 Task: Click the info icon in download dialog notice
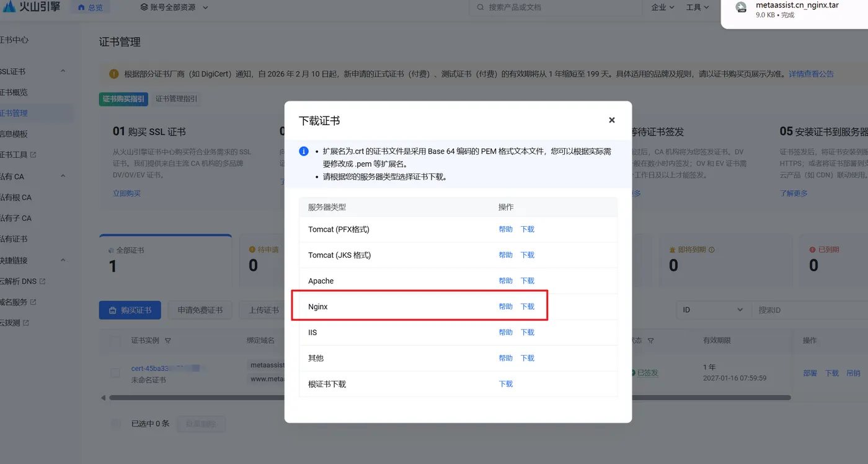point(303,151)
